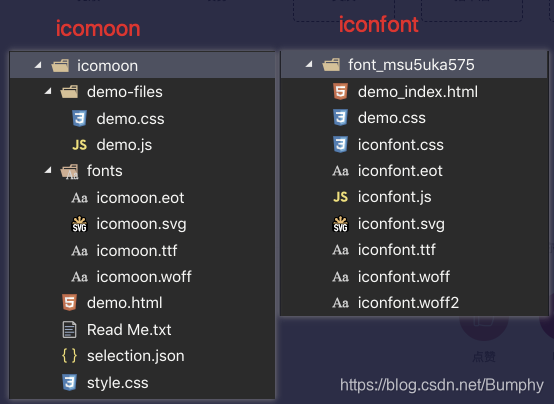The width and height of the screenshot is (554, 404).
Task: Click font icon beside icomoon.eot
Action: [x=79, y=198]
